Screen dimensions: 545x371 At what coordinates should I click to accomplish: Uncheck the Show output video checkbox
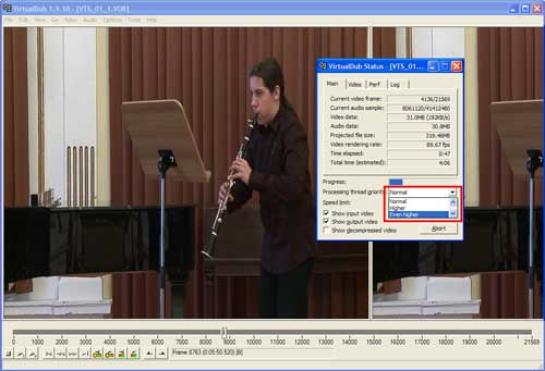[326, 221]
